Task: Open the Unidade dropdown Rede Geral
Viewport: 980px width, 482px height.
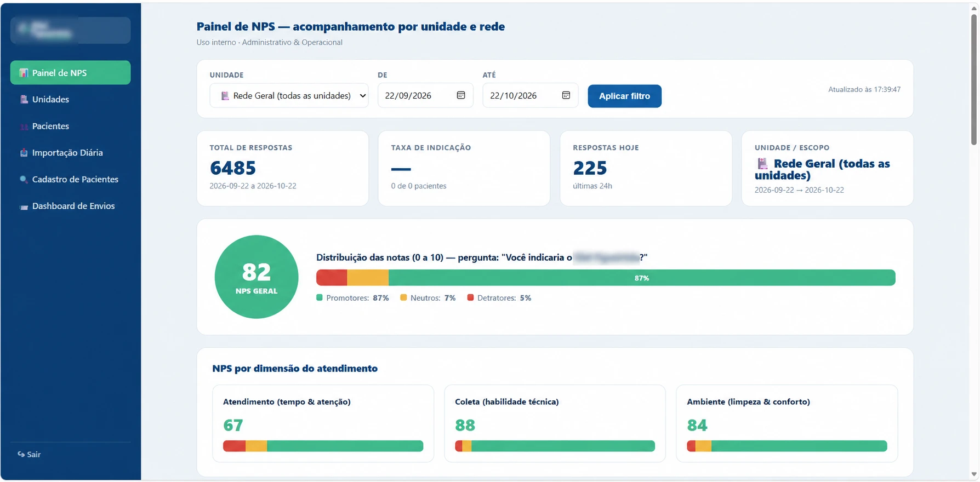Action: pyautogui.click(x=289, y=95)
